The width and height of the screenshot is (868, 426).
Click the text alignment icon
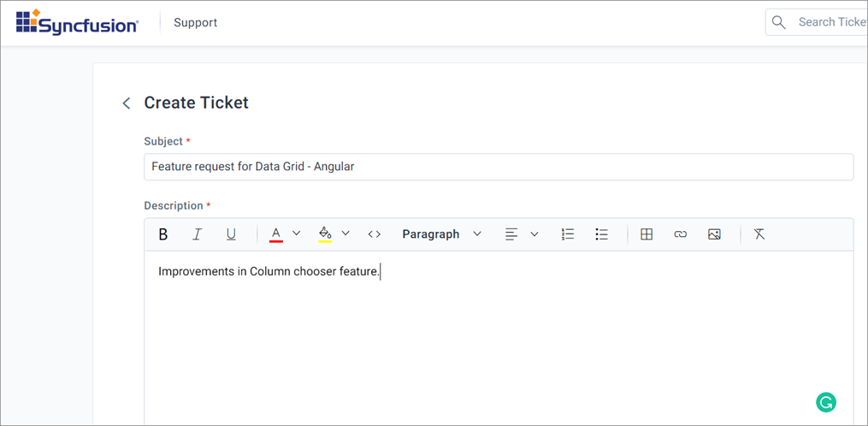[511, 234]
